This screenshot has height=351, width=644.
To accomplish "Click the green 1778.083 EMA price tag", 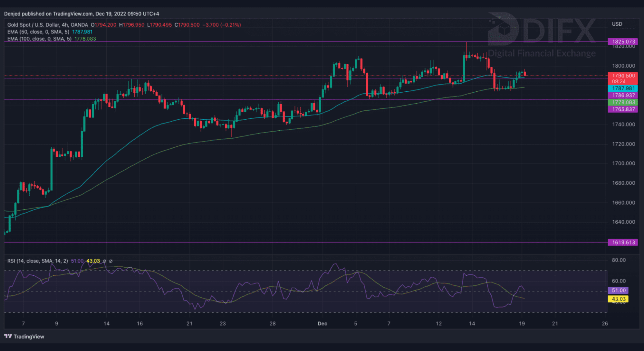I will pyautogui.click(x=623, y=102).
